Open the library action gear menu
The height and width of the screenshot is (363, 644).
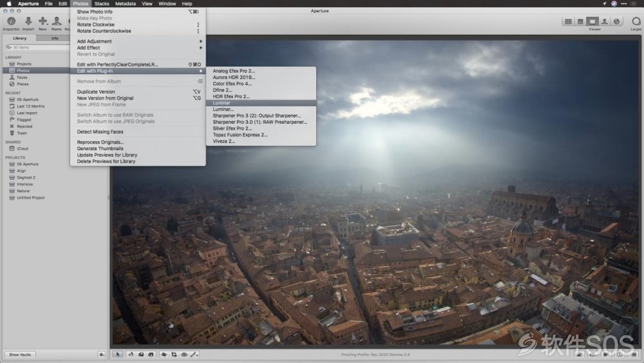click(x=102, y=355)
